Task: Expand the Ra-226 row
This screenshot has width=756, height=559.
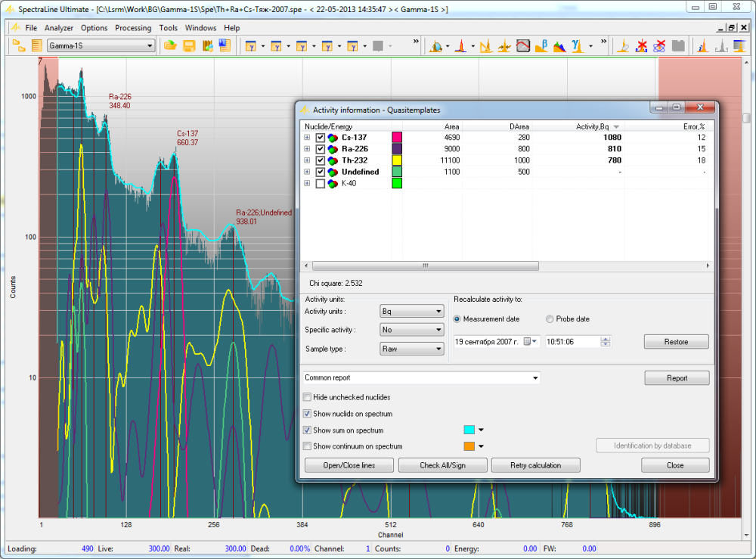Action: click(x=307, y=149)
